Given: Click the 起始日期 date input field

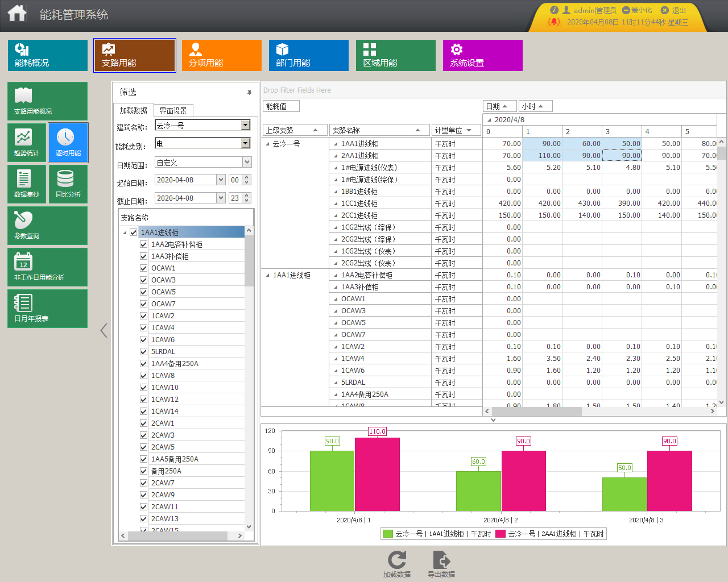Looking at the screenshot, I should click(x=186, y=180).
